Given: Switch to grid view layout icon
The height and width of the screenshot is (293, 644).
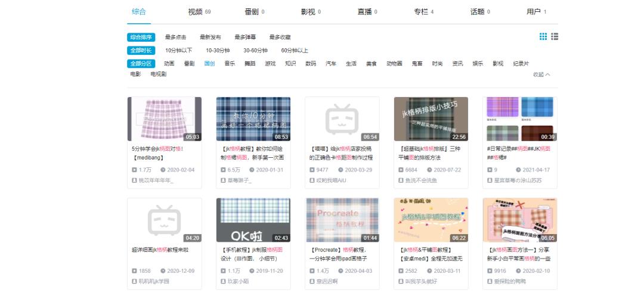Looking at the screenshot, I should (x=543, y=36).
